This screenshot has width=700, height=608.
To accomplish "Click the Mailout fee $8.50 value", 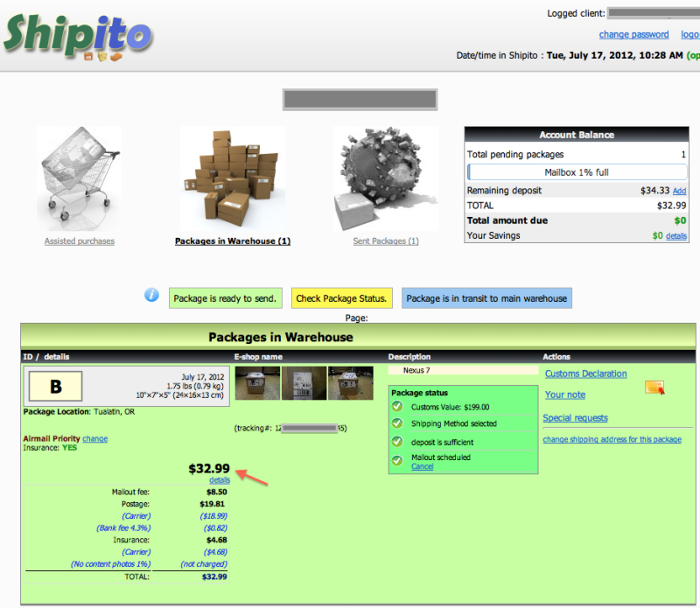I will 216,492.
